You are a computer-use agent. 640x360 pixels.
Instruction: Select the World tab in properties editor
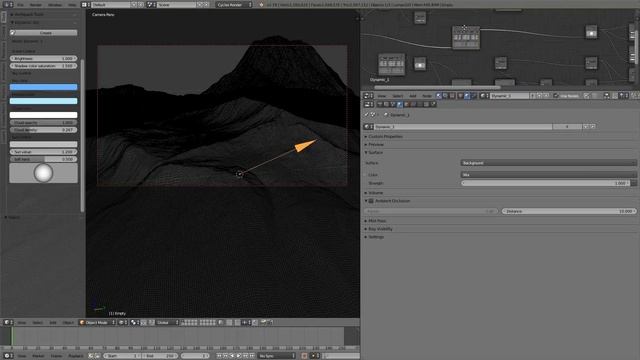[x=400, y=104]
